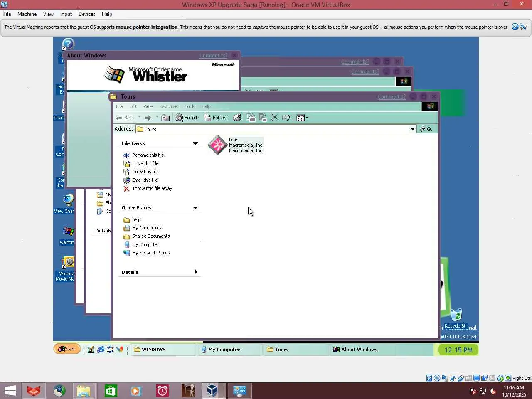532x399 pixels.
Task: Open the Views dropdown button
Action: click(x=302, y=118)
